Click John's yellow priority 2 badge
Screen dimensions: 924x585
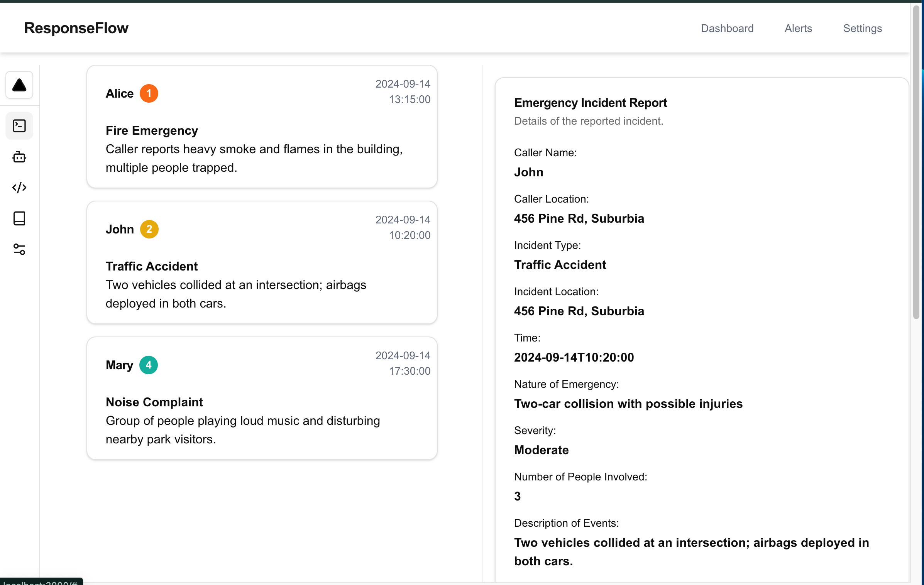(x=149, y=229)
